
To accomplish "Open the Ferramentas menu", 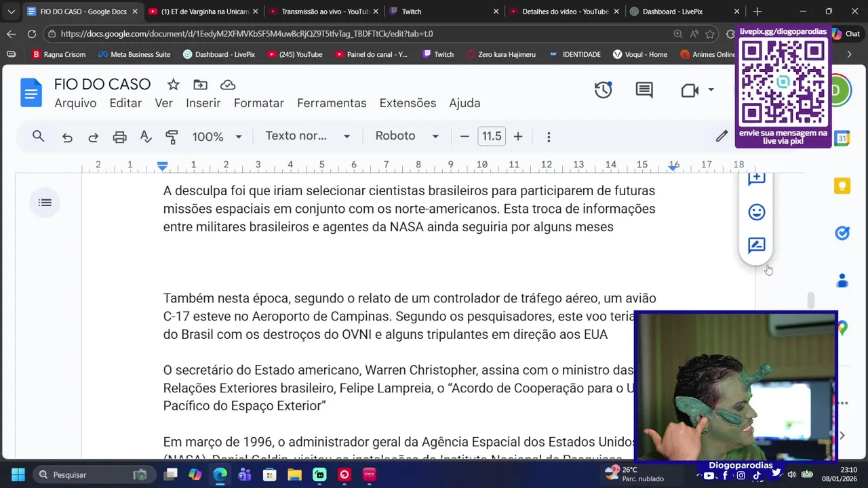I will pyautogui.click(x=332, y=103).
